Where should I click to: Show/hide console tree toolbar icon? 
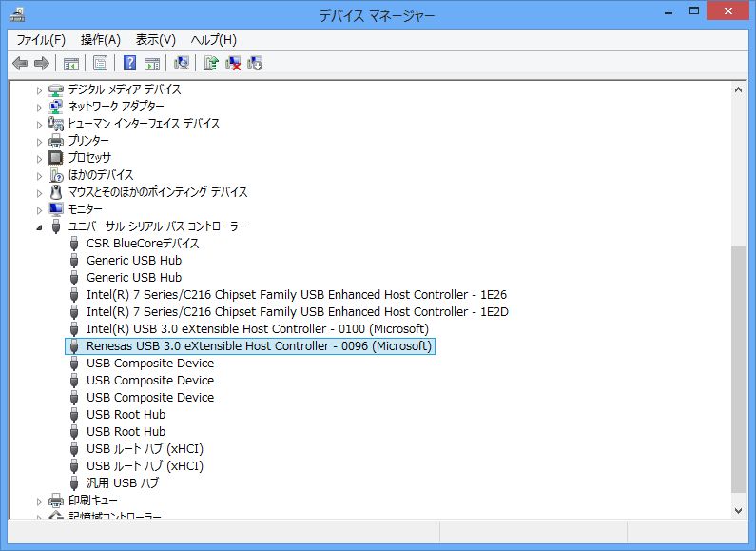click(71, 63)
